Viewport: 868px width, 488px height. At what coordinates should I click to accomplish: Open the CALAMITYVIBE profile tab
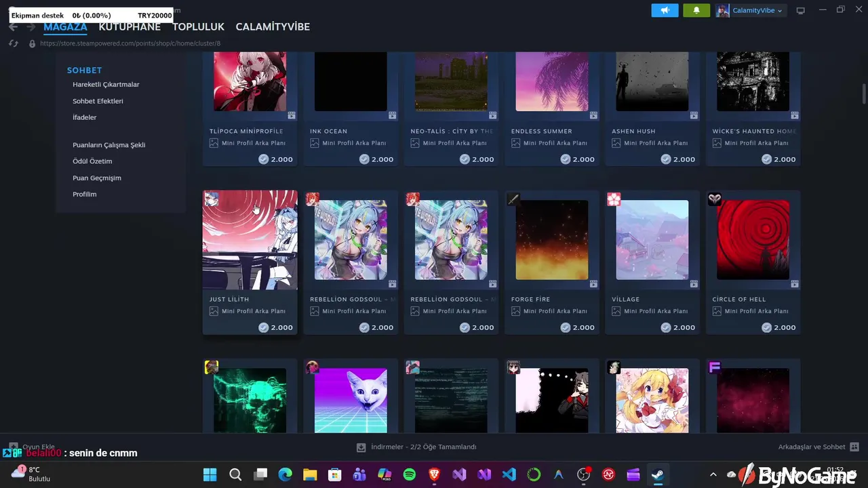pyautogui.click(x=273, y=26)
